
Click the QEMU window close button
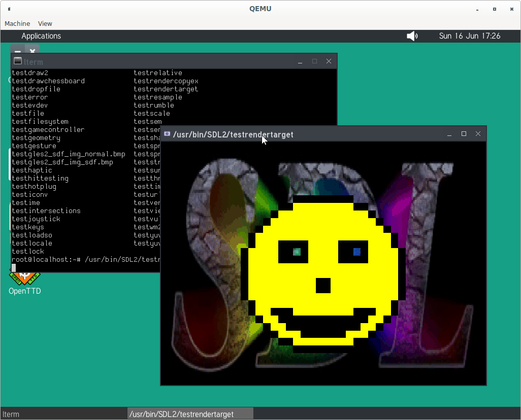[512, 9]
